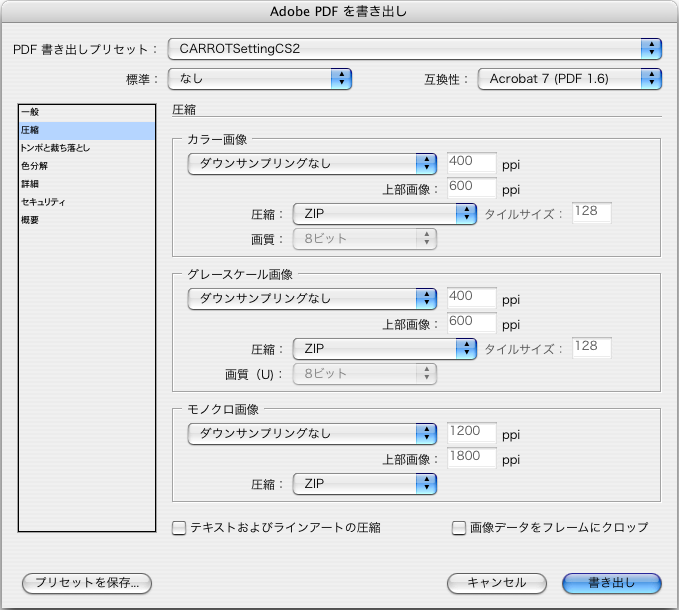Viewport: 679px width, 610px height.
Task: Select セキュリティ in the sidebar list
Action: (87, 202)
